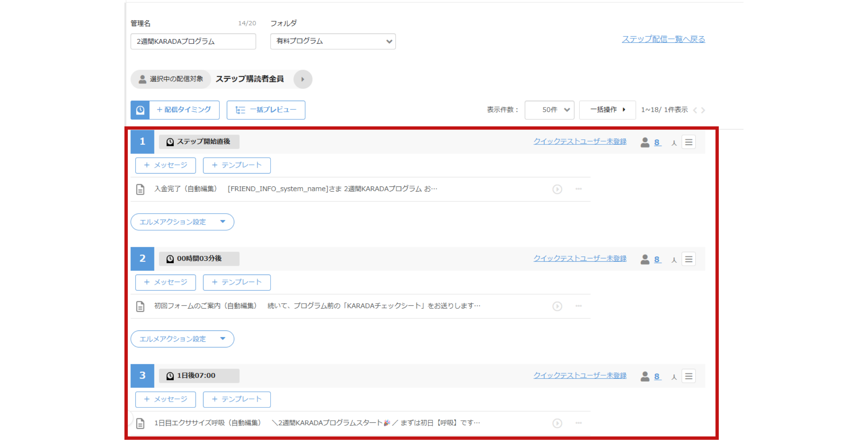Viewport: 868px width, 440px height.
Task: Click the 一括プレビュー button
Action: coord(266,110)
